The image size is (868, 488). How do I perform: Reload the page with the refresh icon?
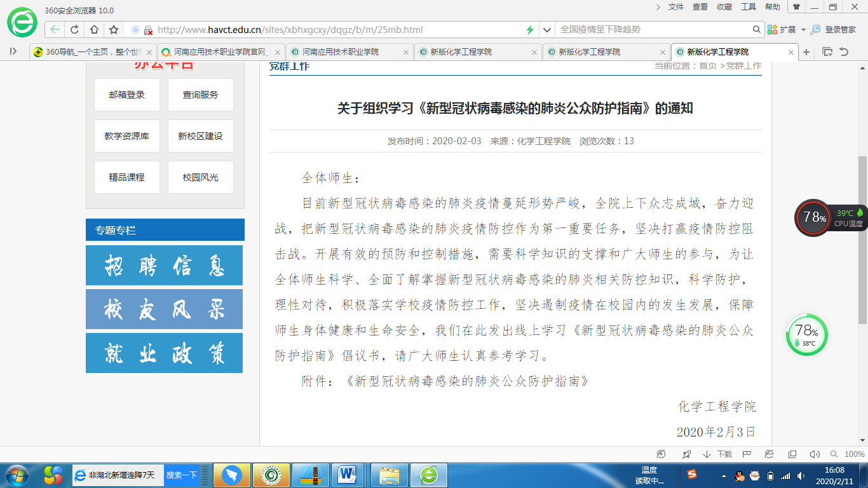[74, 30]
